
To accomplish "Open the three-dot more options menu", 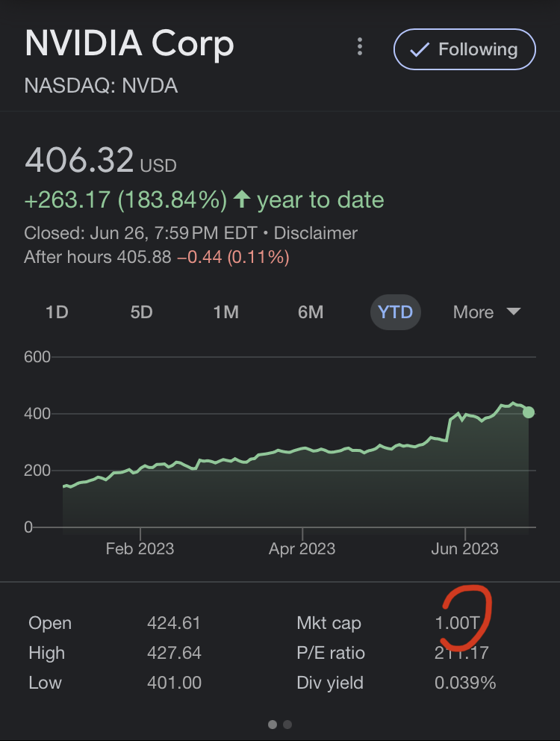I will [360, 49].
